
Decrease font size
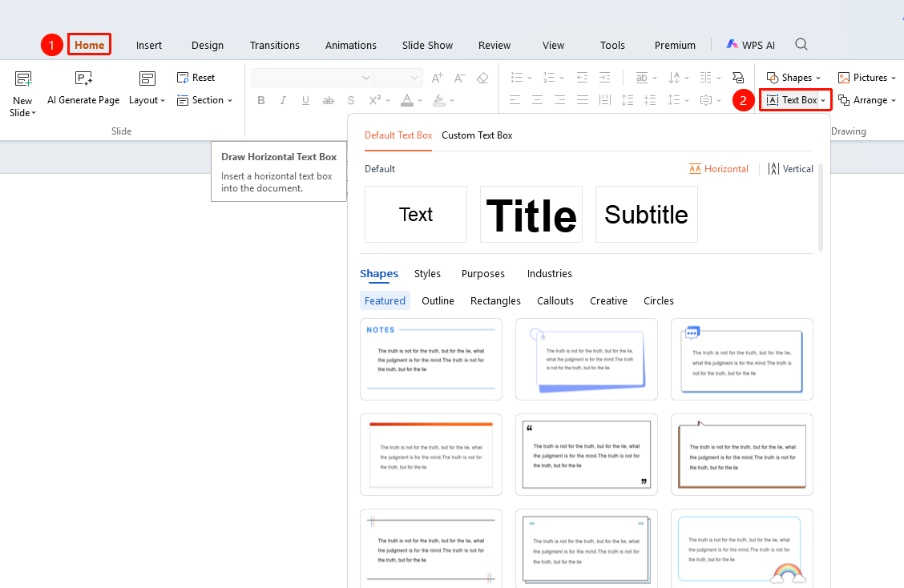459,78
